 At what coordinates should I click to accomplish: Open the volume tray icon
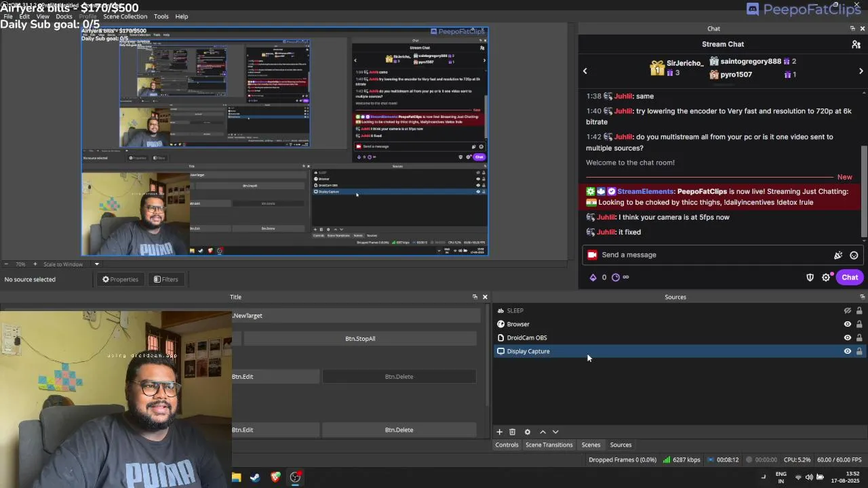point(809,477)
